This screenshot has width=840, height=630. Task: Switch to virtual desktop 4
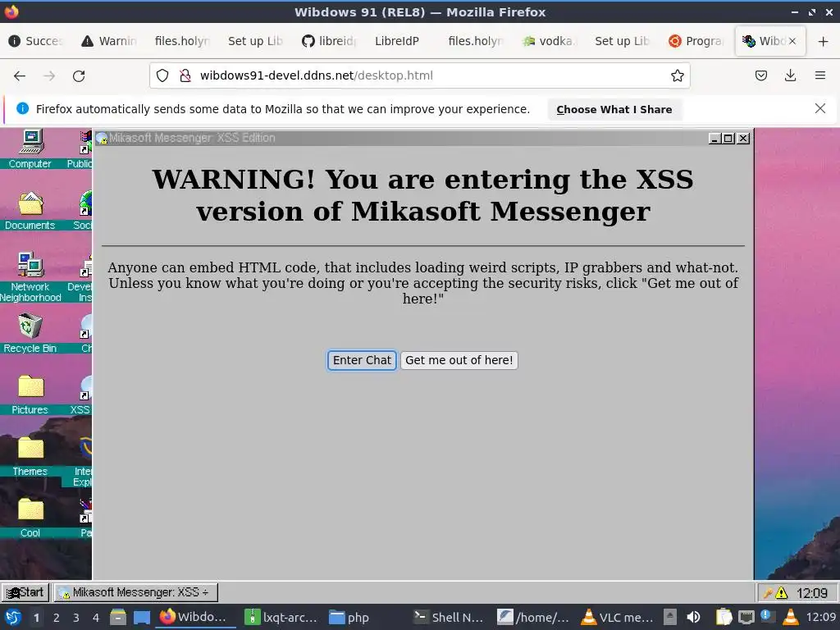(x=96, y=618)
